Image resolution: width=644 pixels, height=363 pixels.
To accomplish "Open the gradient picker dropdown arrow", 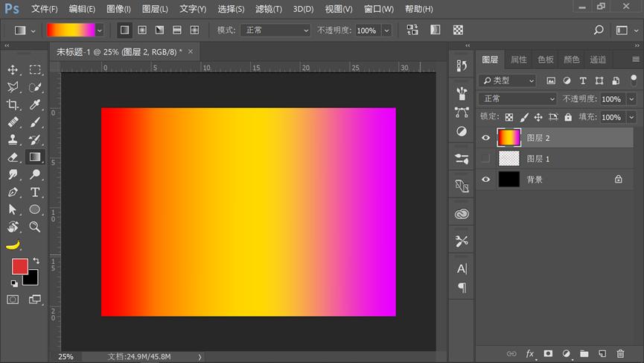I will coord(100,31).
